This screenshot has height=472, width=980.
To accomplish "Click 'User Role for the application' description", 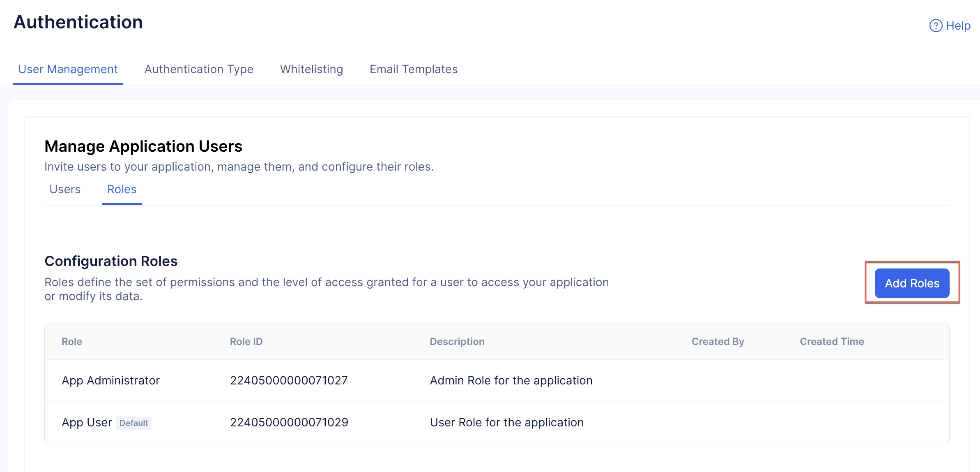I will 506,422.
